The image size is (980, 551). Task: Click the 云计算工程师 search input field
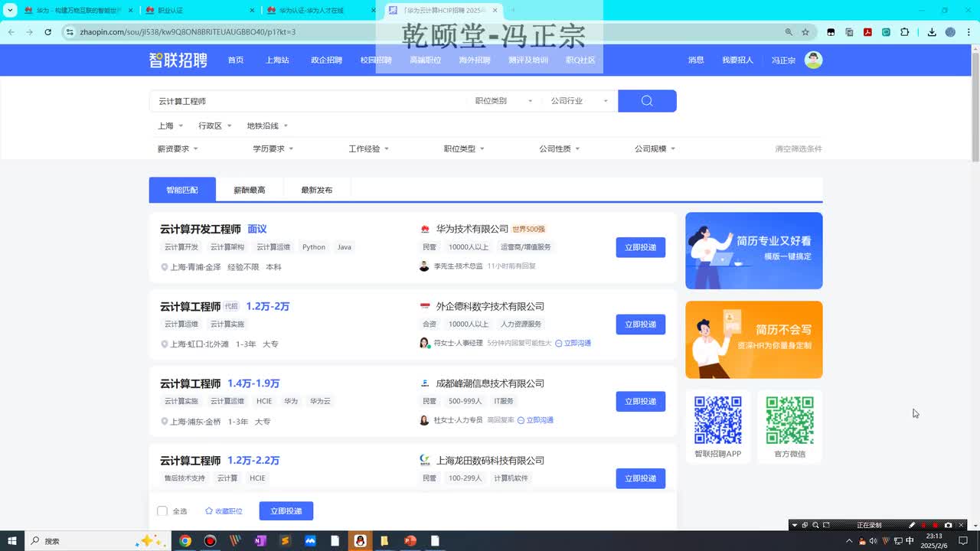[x=309, y=101]
